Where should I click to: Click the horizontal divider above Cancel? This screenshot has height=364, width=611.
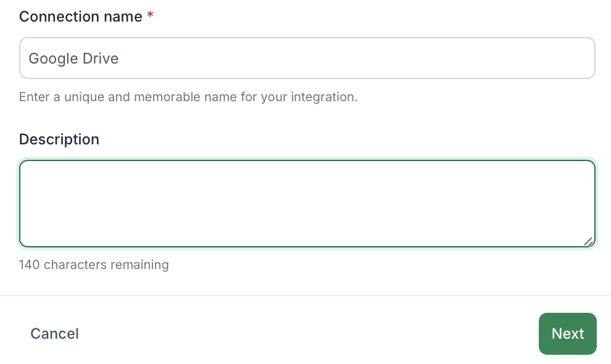click(305, 296)
